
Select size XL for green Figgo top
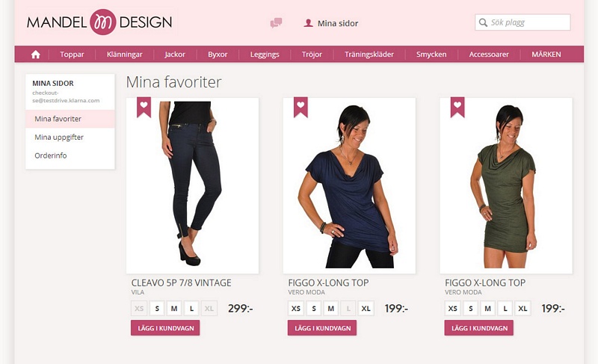[x=523, y=309]
